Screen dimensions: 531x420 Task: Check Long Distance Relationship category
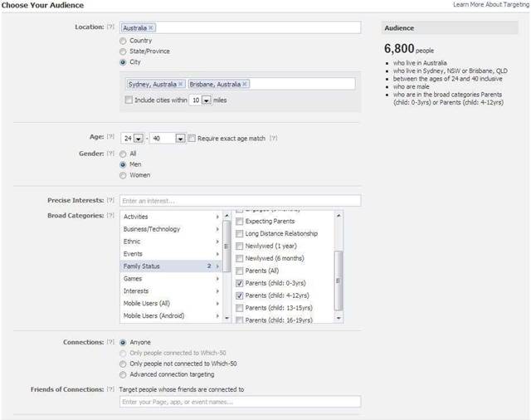240,234
